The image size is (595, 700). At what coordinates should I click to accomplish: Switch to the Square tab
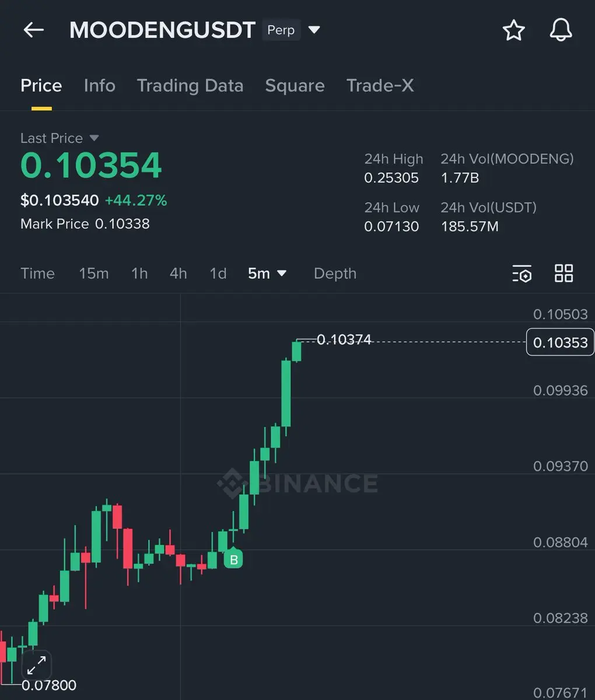(295, 86)
